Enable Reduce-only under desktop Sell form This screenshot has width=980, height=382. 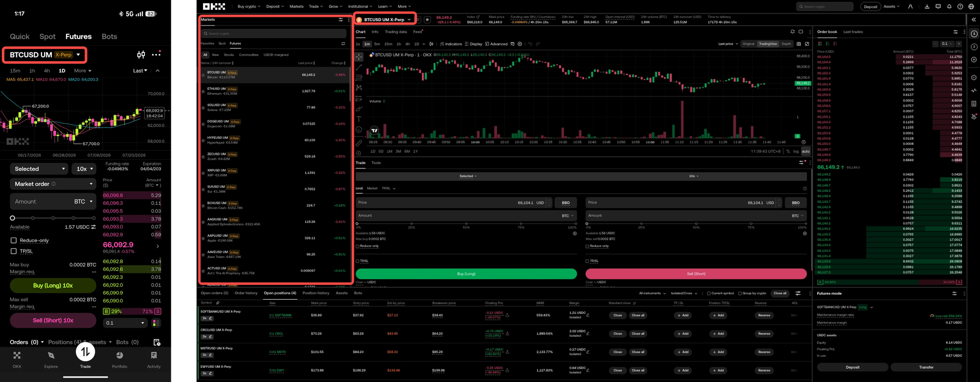click(587, 246)
